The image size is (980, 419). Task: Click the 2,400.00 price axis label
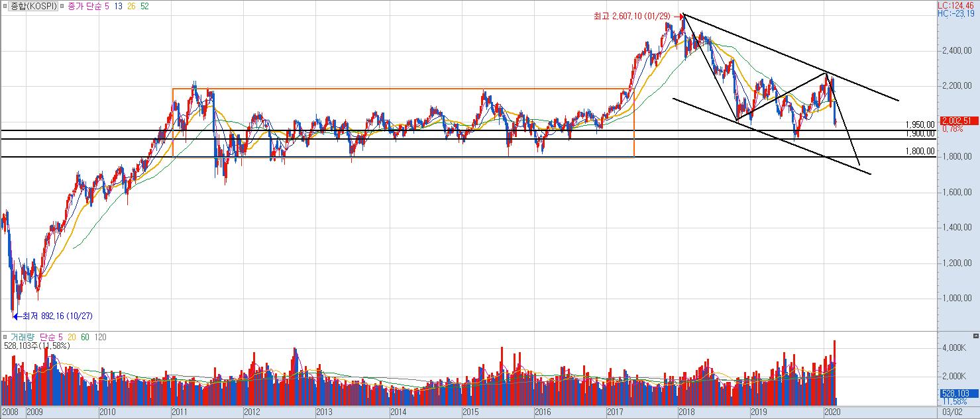coord(957,51)
